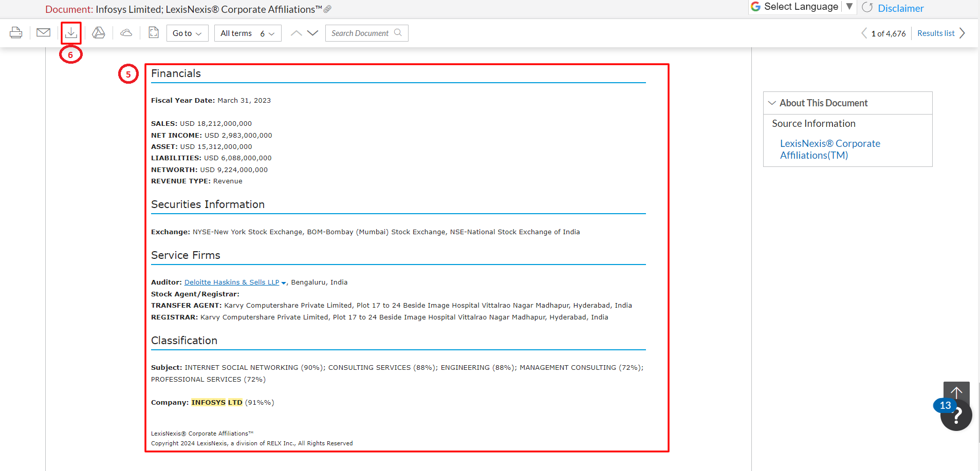Go to next result document
The height and width of the screenshot is (471, 980).
963,33
